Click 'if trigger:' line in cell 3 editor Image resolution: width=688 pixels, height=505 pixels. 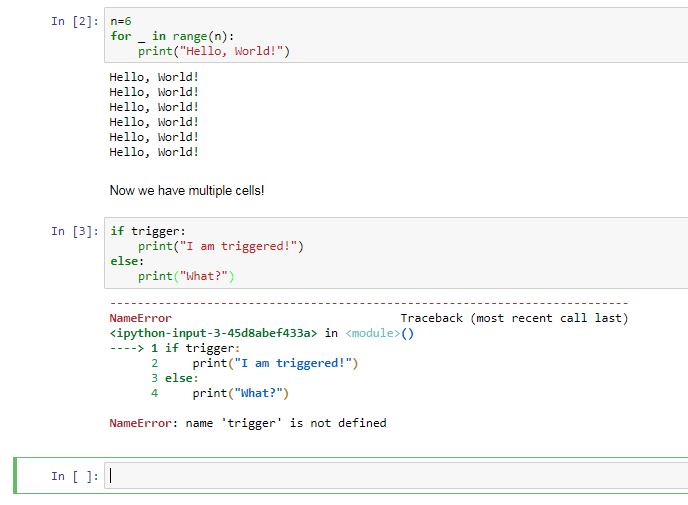[148, 231]
